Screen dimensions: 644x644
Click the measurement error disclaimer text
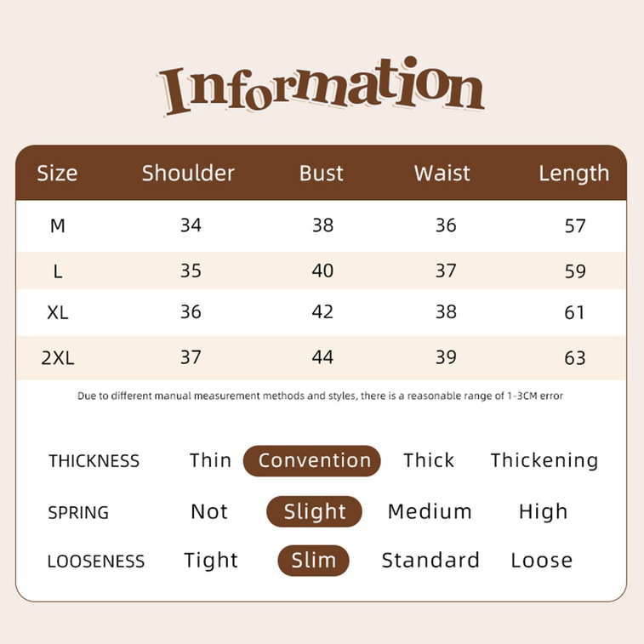point(320,396)
